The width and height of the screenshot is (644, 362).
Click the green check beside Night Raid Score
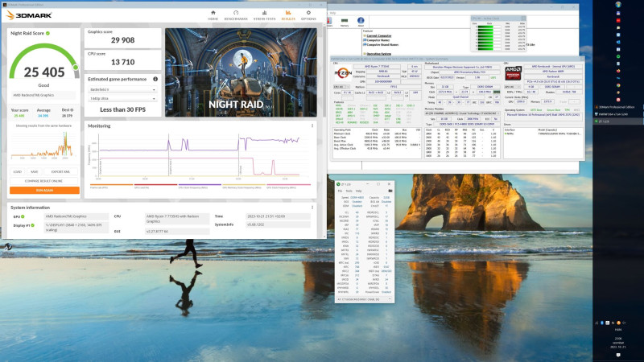pyautogui.click(x=47, y=33)
